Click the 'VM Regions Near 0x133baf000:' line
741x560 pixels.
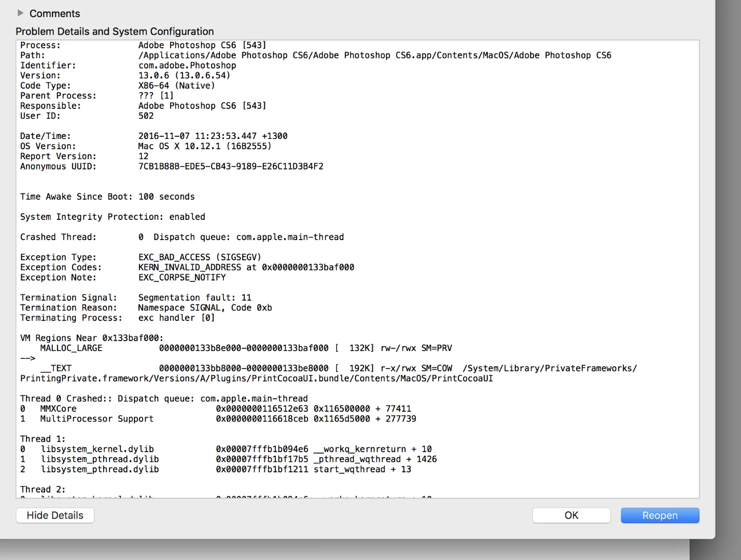[x=92, y=339]
